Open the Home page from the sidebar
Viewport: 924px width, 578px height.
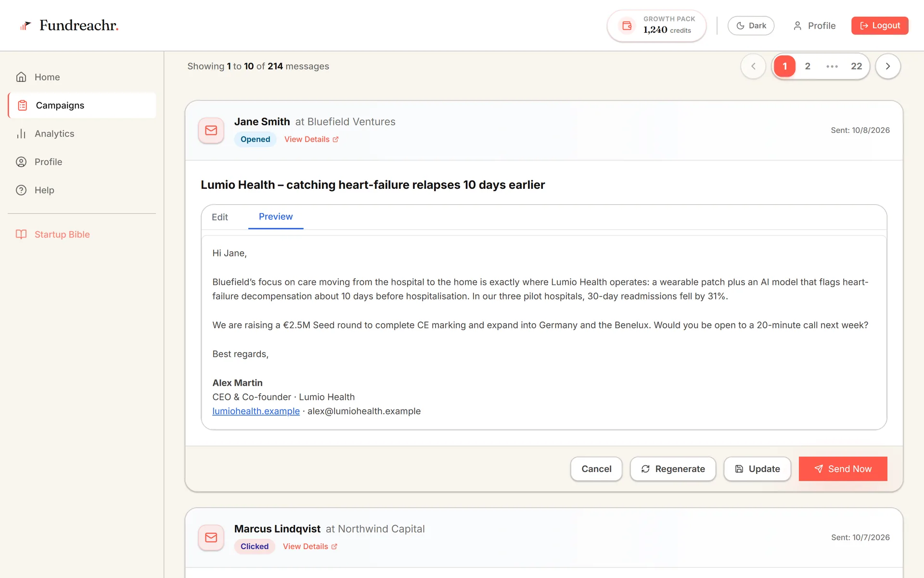click(x=82, y=77)
